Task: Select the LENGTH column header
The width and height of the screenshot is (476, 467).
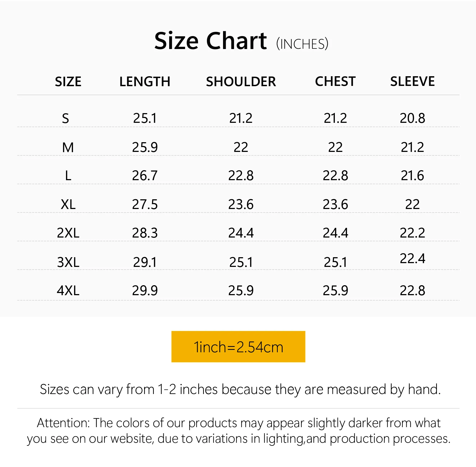Action: tap(145, 82)
